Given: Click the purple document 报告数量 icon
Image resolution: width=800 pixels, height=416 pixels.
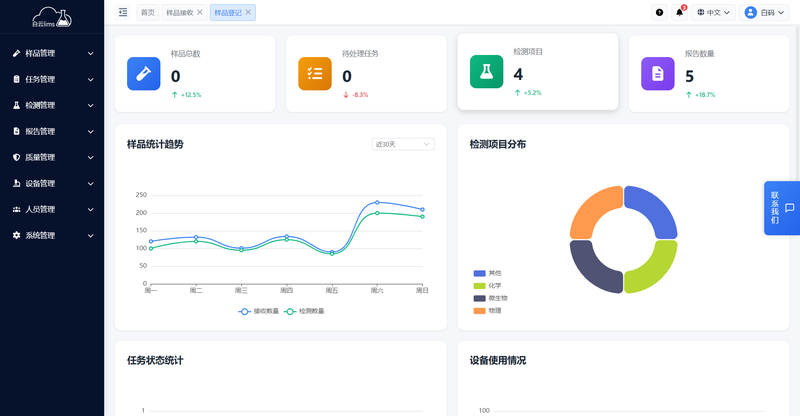Looking at the screenshot, I should [657, 73].
